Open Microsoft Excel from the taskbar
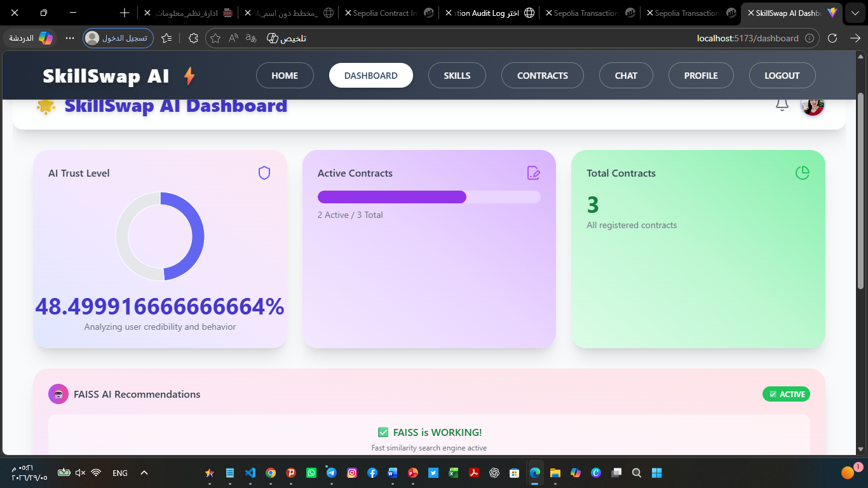This screenshot has height=488, width=868. point(454,473)
